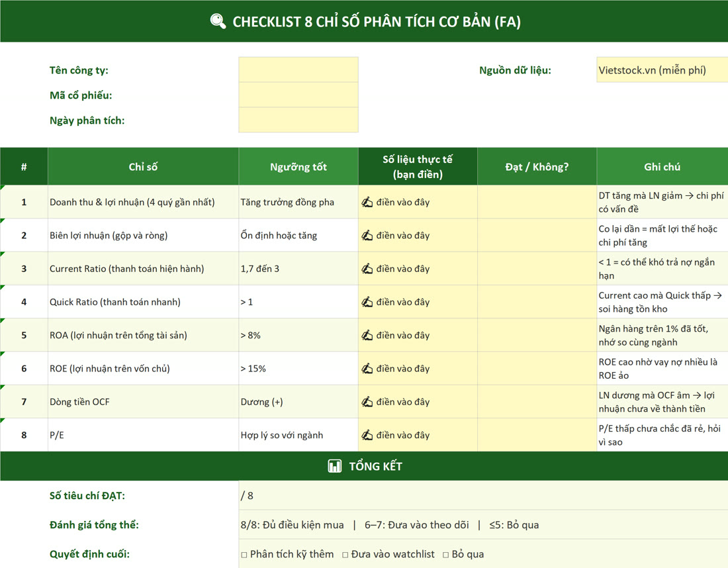This screenshot has height=568, width=728.
Task: Select the 'Current Ratio (thanh toán hiện hành)' cell
Action: click(x=143, y=268)
